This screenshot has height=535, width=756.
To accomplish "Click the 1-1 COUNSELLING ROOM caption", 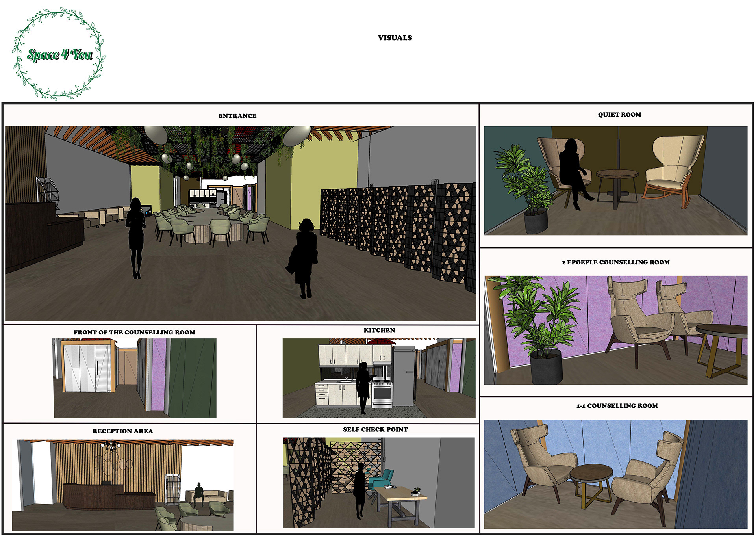I will pos(617,406).
